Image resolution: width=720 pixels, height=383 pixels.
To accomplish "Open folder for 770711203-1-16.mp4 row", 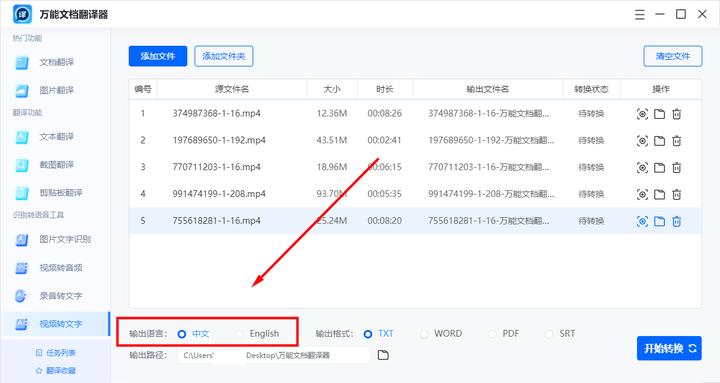I will click(x=659, y=168).
